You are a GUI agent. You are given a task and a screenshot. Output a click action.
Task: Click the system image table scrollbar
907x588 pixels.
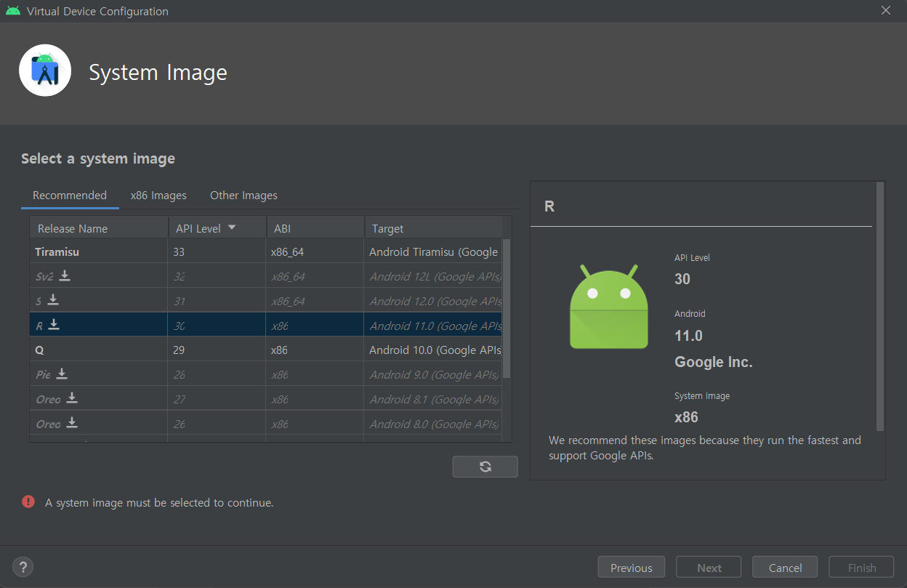[507, 308]
